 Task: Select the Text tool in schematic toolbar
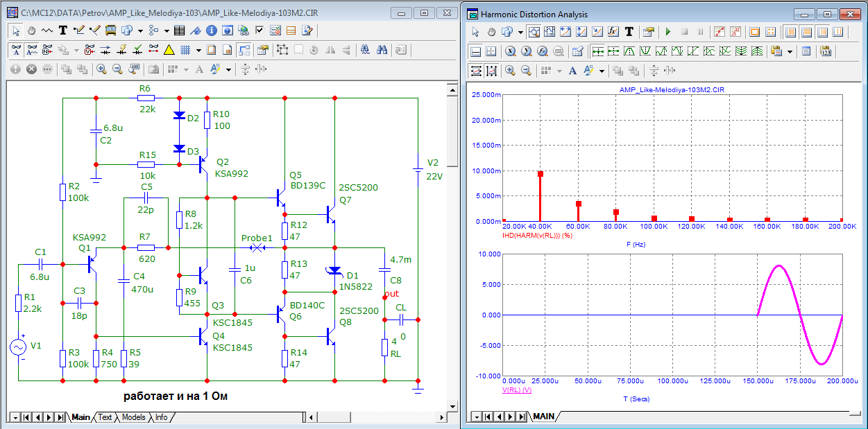click(63, 30)
